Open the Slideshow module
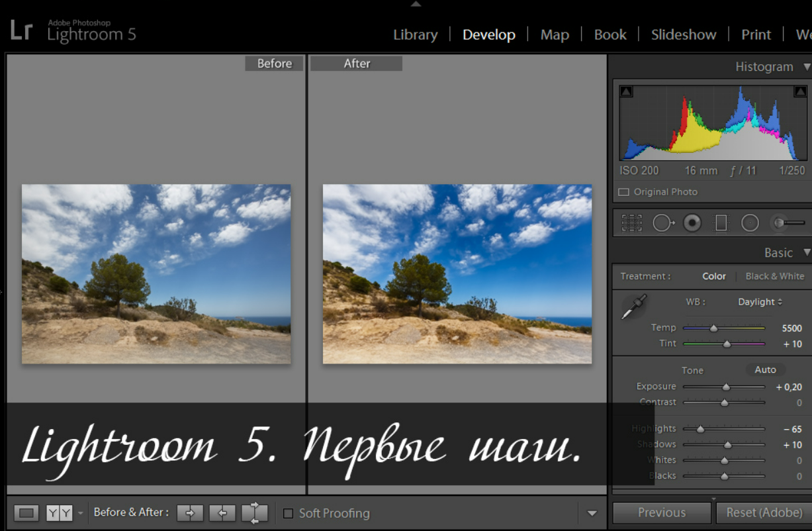This screenshot has width=812, height=531. pyautogui.click(x=684, y=34)
